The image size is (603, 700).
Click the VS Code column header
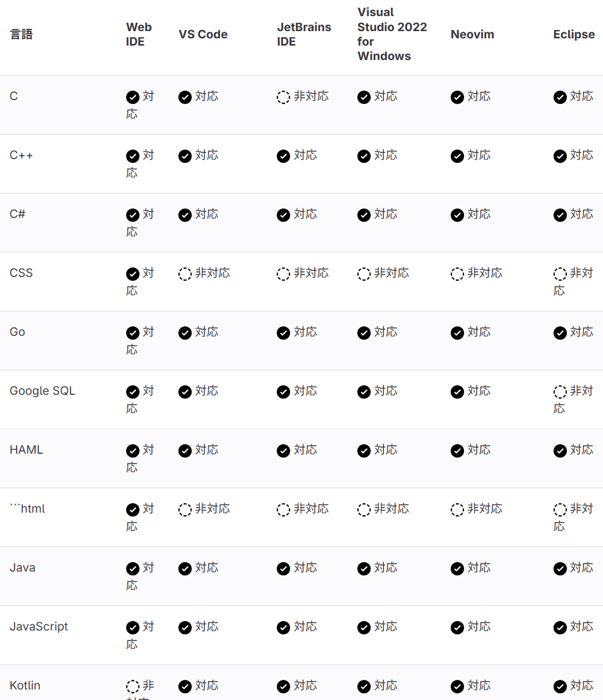coord(203,34)
